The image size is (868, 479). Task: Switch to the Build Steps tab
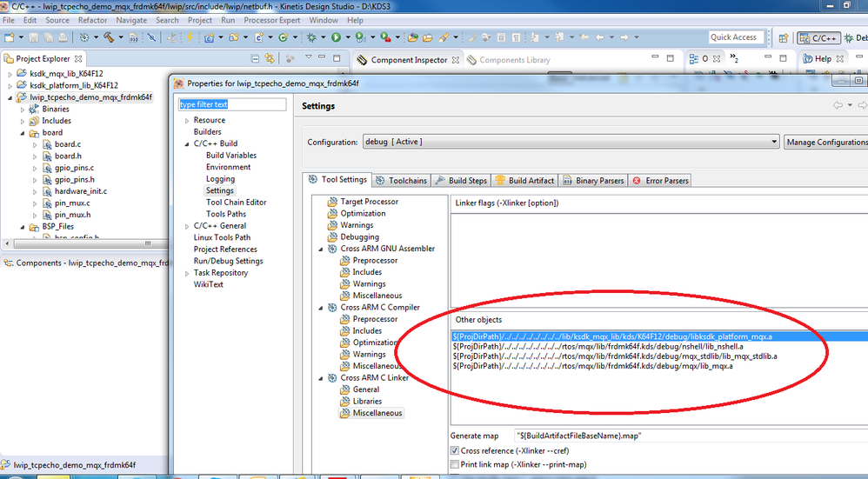pyautogui.click(x=461, y=180)
